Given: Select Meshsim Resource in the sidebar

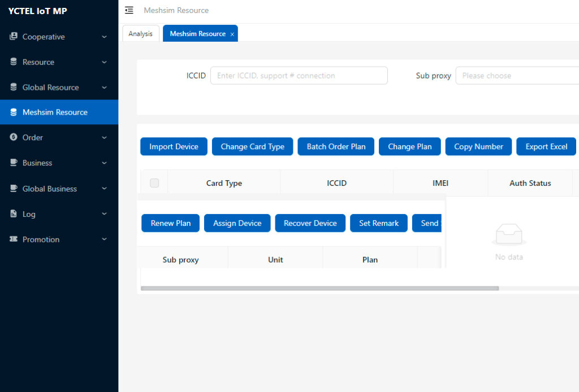Looking at the screenshot, I should [x=55, y=112].
